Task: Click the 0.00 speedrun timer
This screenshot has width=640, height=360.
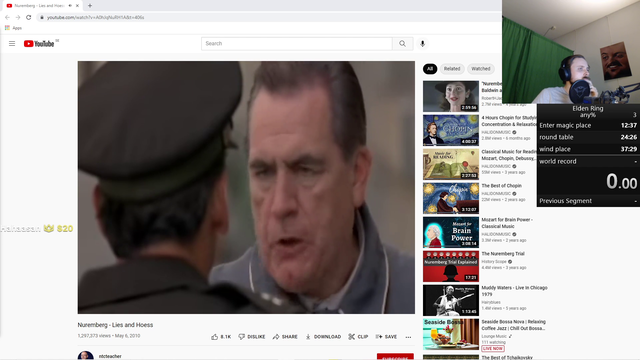Action: click(x=621, y=181)
